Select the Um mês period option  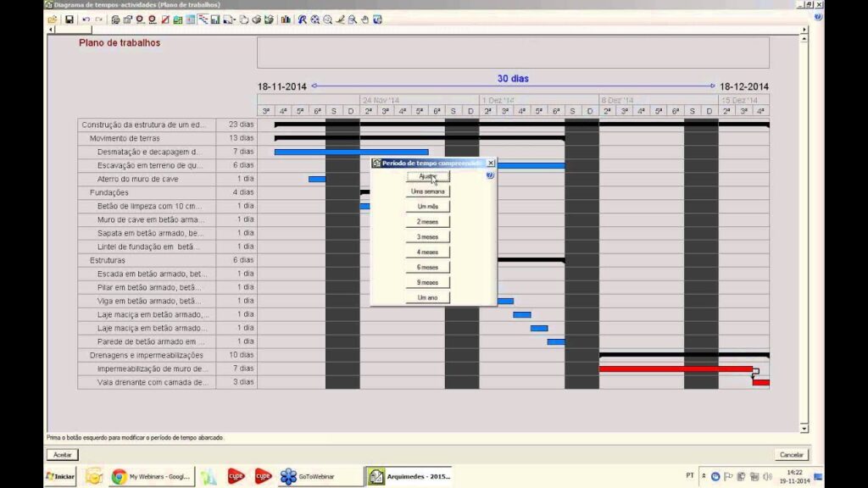(x=427, y=207)
